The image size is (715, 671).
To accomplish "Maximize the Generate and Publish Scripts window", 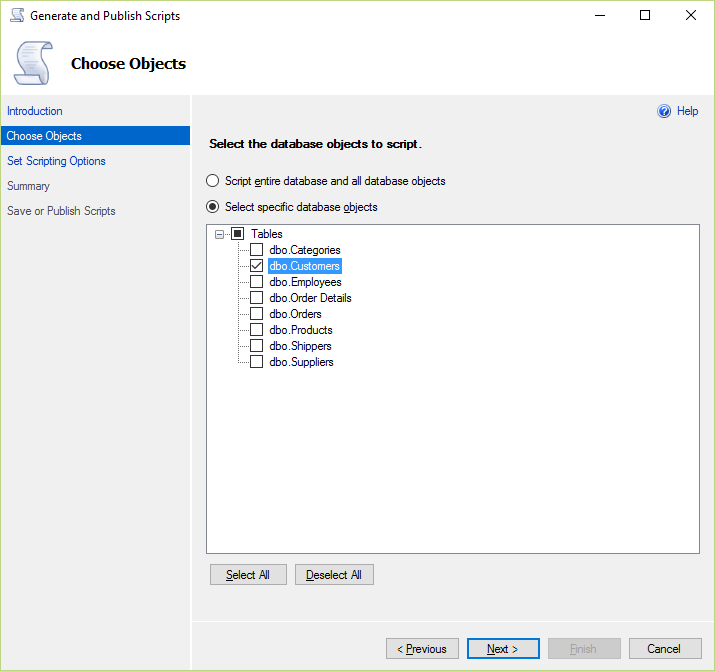I will pyautogui.click(x=645, y=15).
